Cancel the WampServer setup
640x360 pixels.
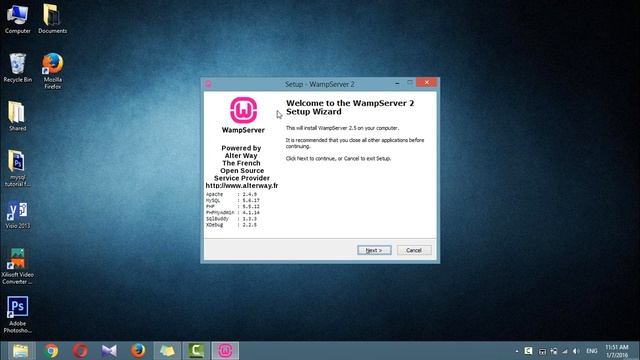(414, 250)
